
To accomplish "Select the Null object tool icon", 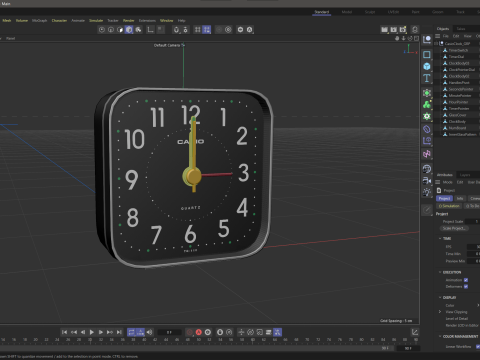I will (x=427, y=40).
